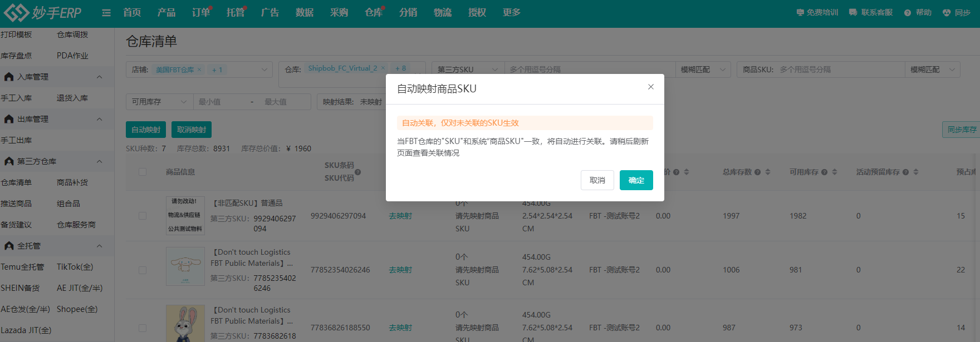Close the 自动映射商品SKU dialog with X

click(x=650, y=87)
